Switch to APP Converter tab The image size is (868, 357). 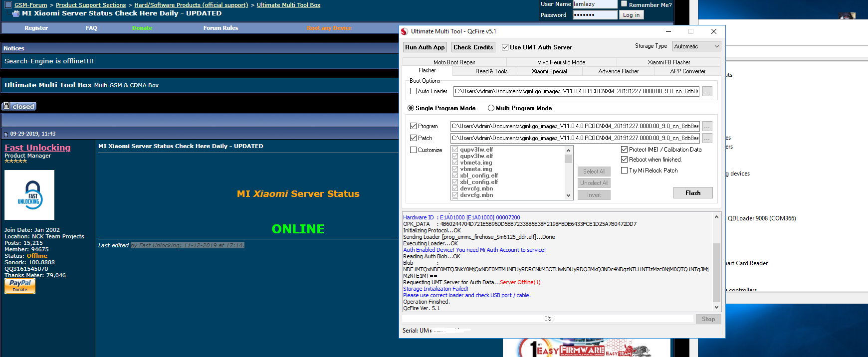(x=687, y=71)
